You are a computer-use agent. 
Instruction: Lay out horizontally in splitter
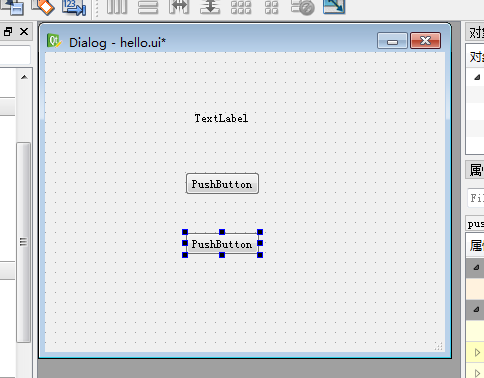pyautogui.click(x=179, y=7)
